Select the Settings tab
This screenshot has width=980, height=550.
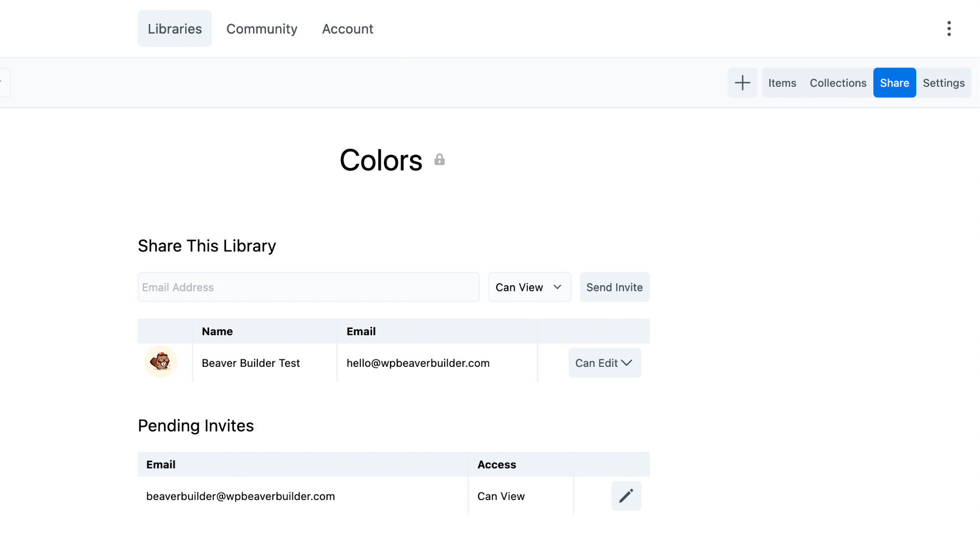click(x=944, y=82)
